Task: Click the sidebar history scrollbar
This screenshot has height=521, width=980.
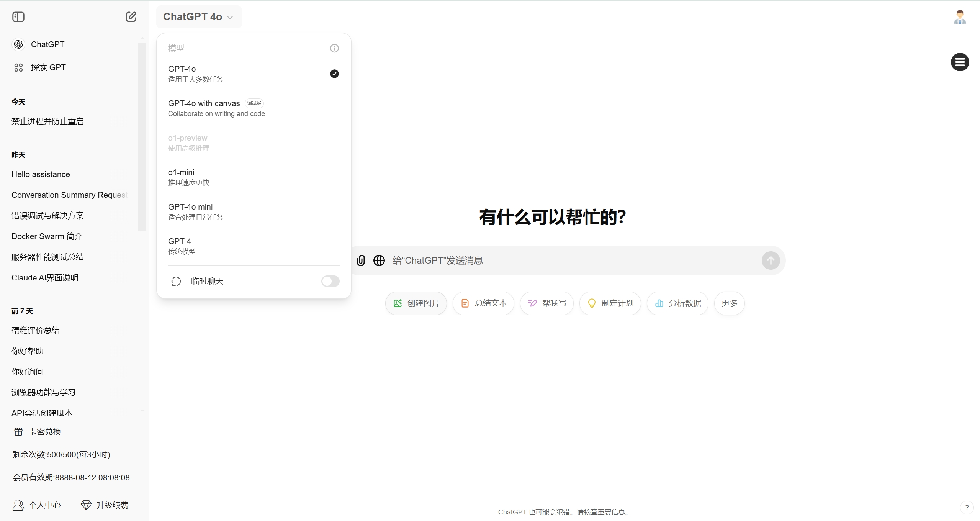Action: pos(142,136)
